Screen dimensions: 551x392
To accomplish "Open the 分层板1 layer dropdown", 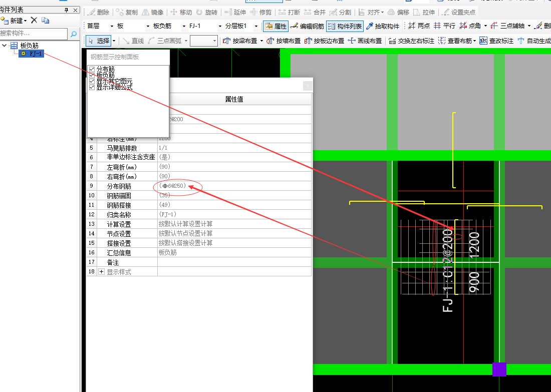I will (x=256, y=26).
